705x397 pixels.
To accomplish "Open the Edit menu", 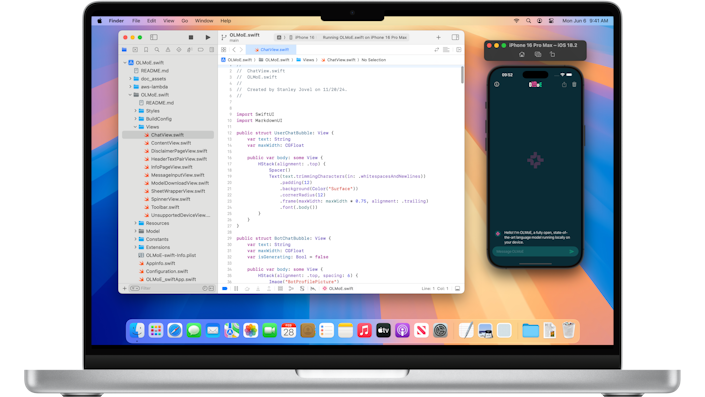I will [x=152, y=21].
